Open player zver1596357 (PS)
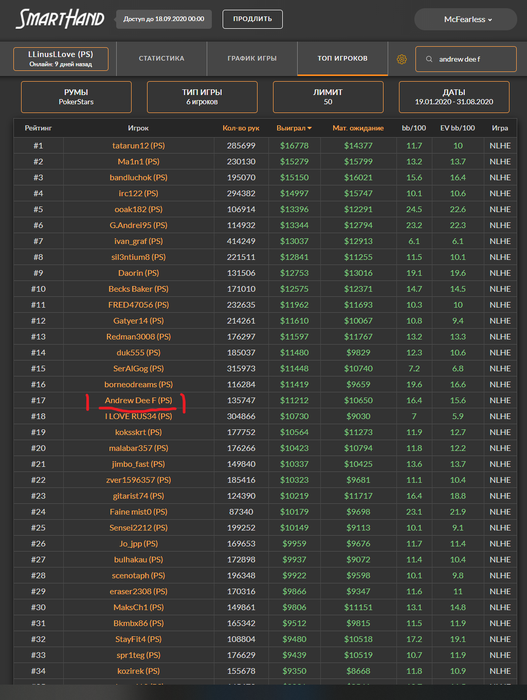Screen dimensions: 527x700 pyautogui.click(x=138, y=480)
